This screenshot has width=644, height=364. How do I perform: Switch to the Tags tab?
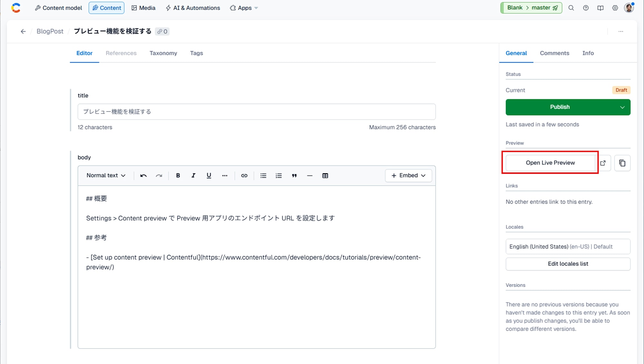[x=196, y=53]
